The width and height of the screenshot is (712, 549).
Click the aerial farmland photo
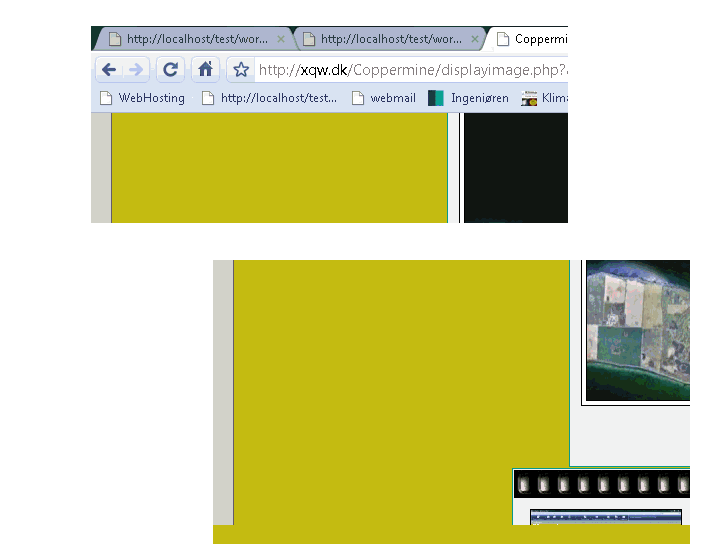click(637, 330)
